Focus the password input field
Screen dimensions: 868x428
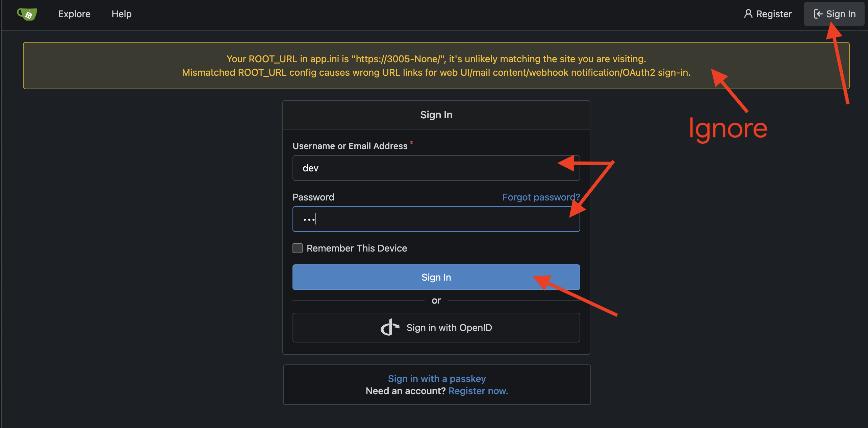coord(436,219)
